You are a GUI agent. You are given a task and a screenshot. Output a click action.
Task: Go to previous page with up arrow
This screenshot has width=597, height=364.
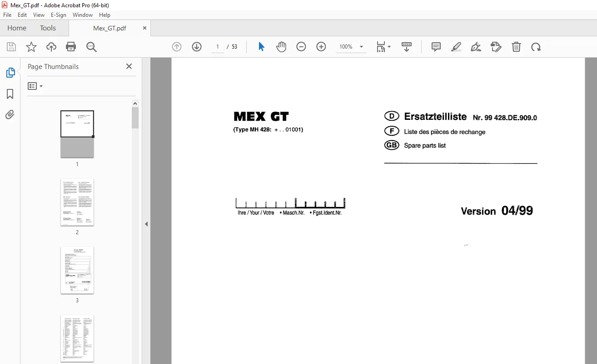coord(177,47)
